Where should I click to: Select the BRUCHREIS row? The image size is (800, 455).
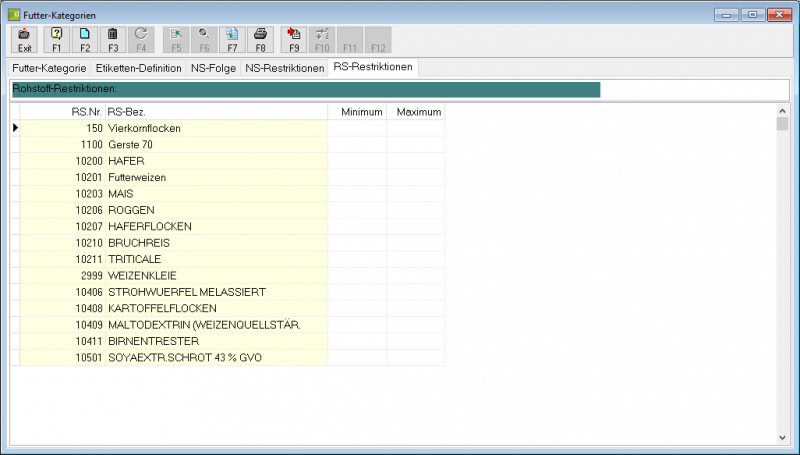tap(228, 243)
